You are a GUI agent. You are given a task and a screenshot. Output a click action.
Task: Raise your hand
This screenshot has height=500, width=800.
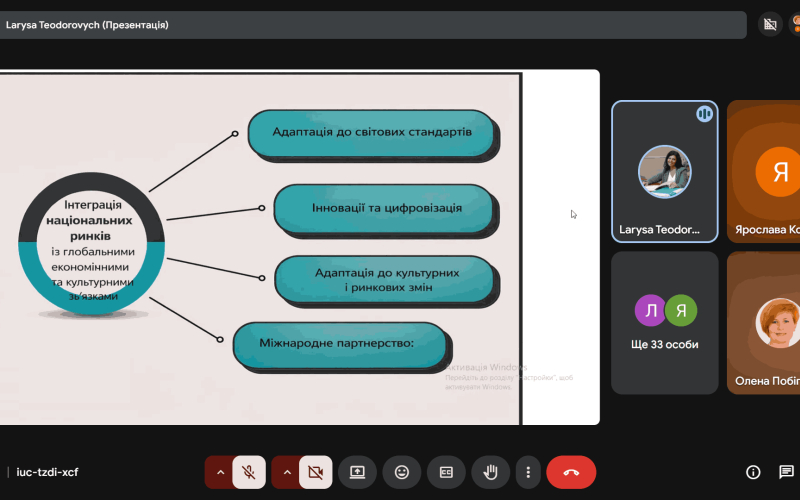(491, 472)
